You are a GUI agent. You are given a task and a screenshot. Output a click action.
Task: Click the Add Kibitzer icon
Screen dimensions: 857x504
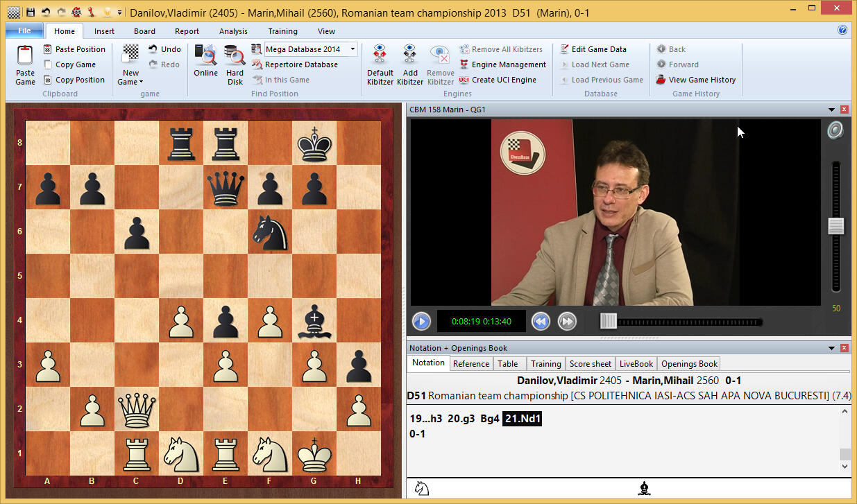pos(410,55)
